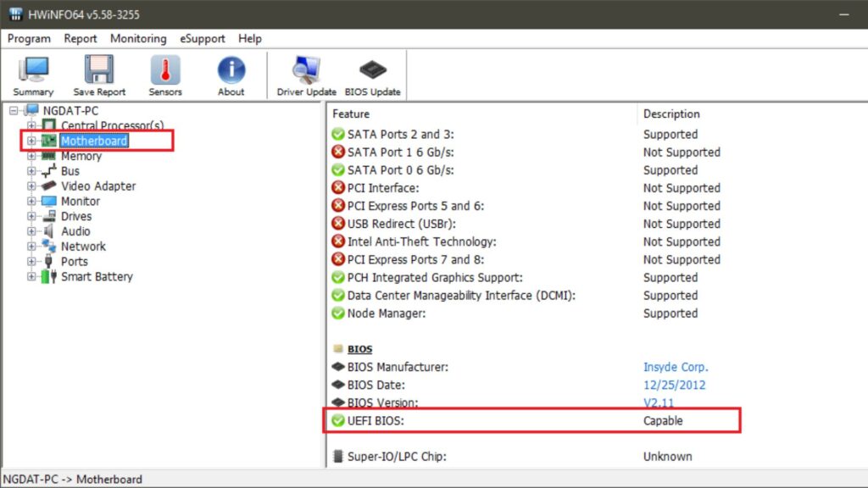Click the Insyde Corp. manufacturer link
This screenshot has width=868, height=488.
[676, 367]
